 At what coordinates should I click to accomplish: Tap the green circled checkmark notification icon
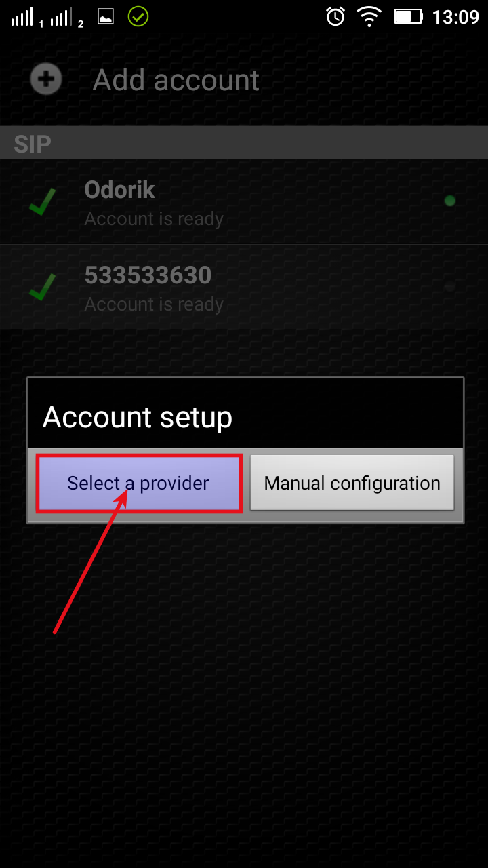pos(138,16)
